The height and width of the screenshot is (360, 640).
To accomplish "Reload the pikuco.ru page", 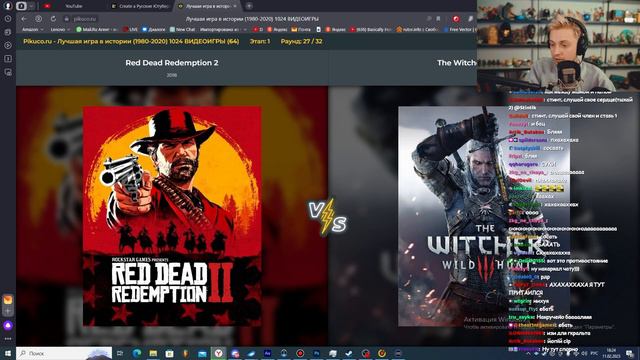I will 53,19.
